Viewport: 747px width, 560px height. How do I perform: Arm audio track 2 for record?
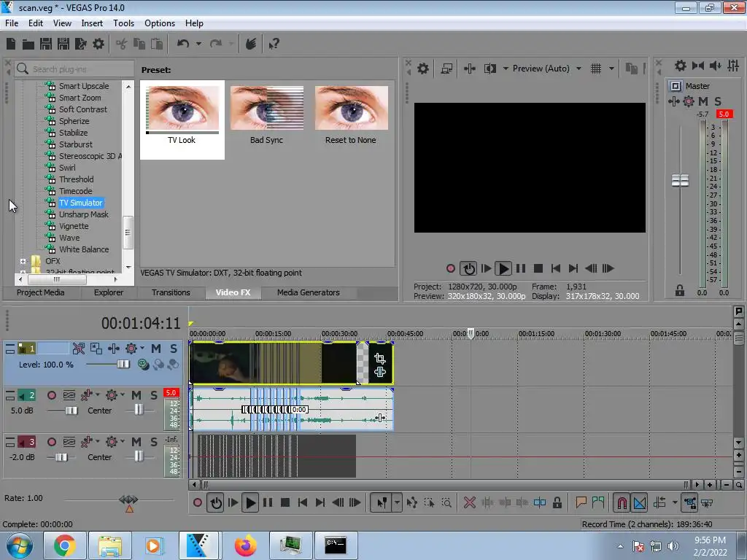tap(52, 395)
